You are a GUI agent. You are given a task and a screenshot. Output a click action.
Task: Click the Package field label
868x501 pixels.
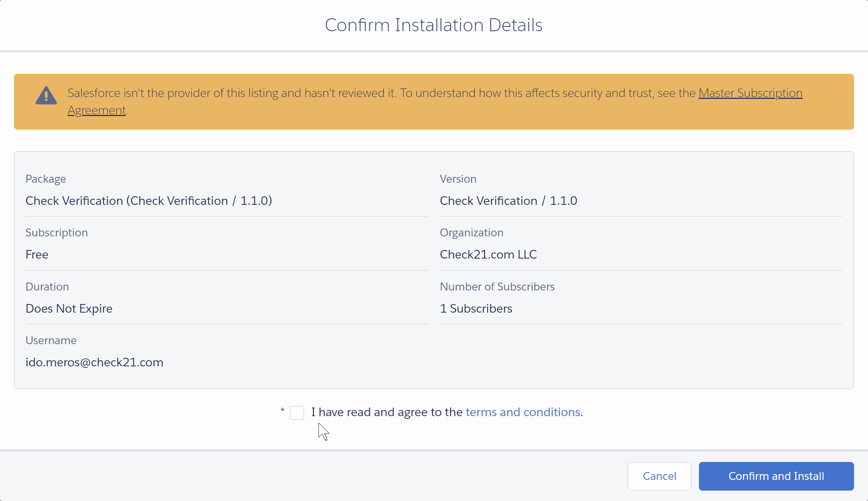coord(45,179)
